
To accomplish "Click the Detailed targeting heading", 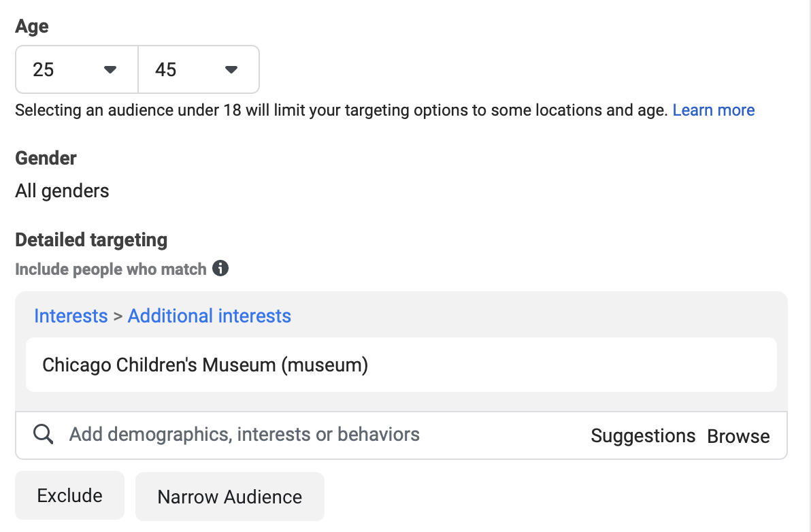I will [91, 240].
